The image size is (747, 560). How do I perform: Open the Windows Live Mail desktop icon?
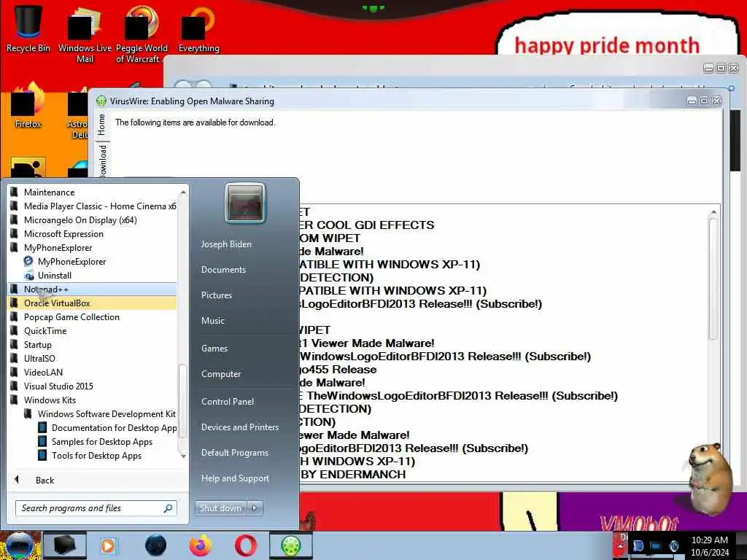[85, 34]
